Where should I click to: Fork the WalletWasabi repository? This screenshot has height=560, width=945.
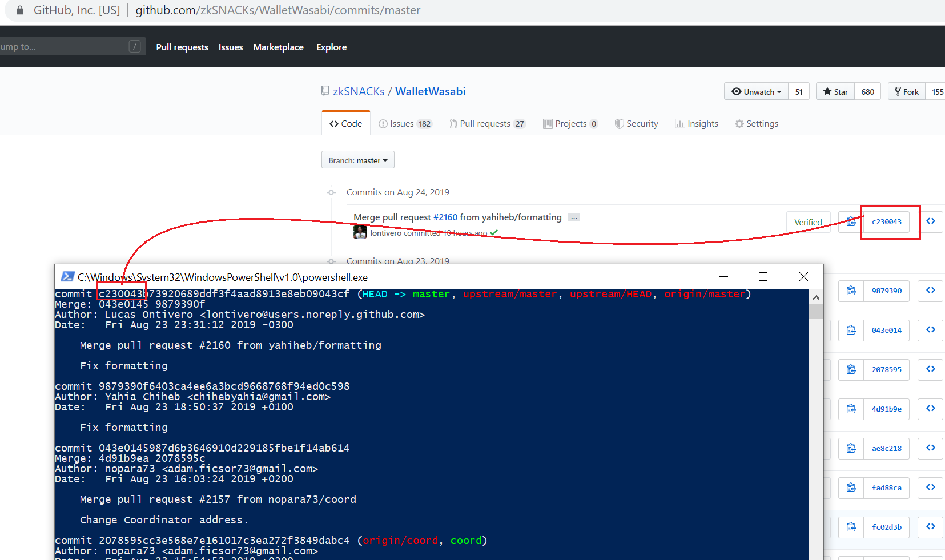coord(907,92)
